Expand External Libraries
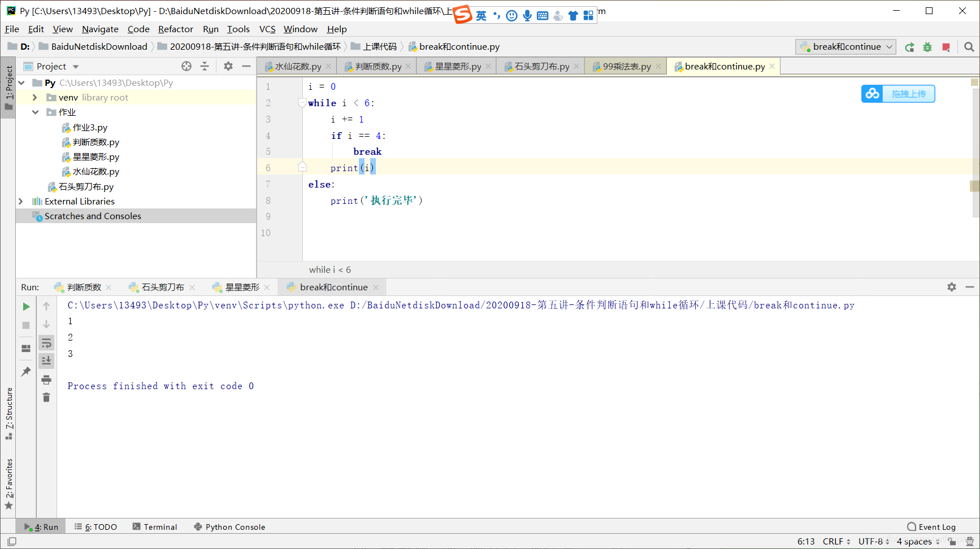980x549 pixels. [21, 202]
